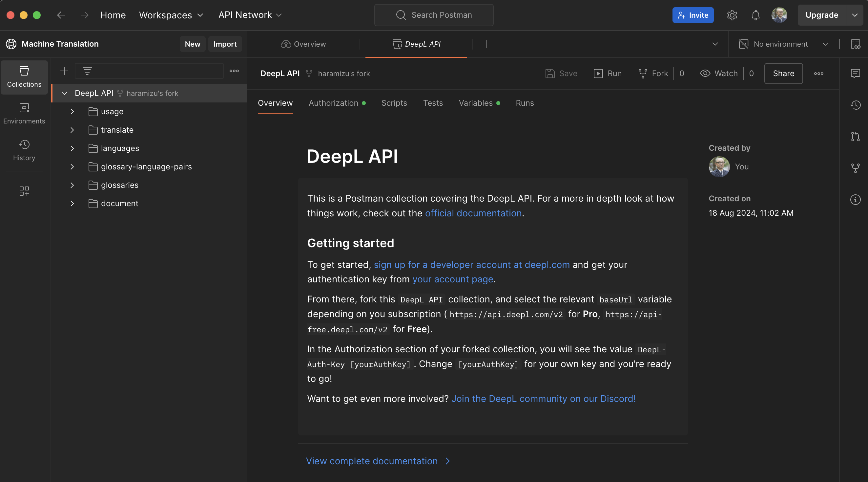This screenshot has width=868, height=482.
Task: Click the collections filter input field
Action: point(149,71)
